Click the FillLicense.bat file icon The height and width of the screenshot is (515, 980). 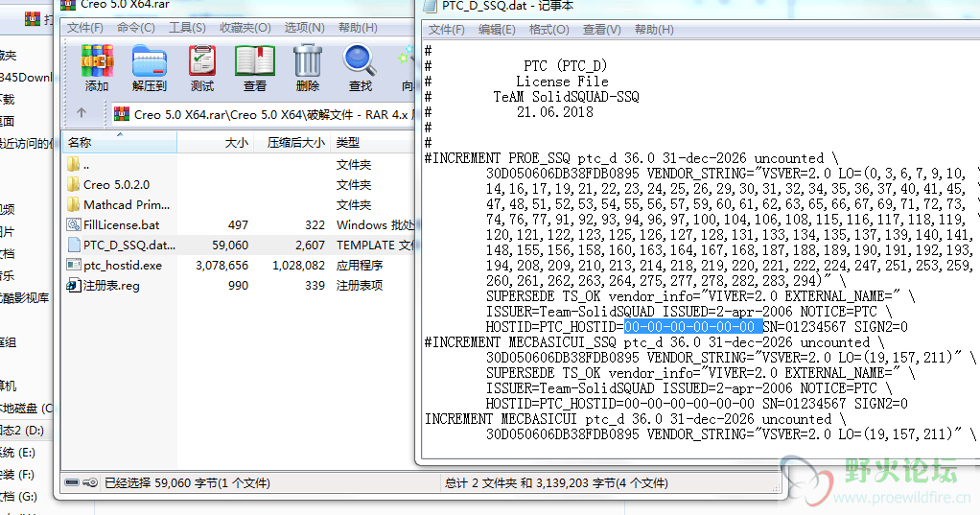point(74,225)
